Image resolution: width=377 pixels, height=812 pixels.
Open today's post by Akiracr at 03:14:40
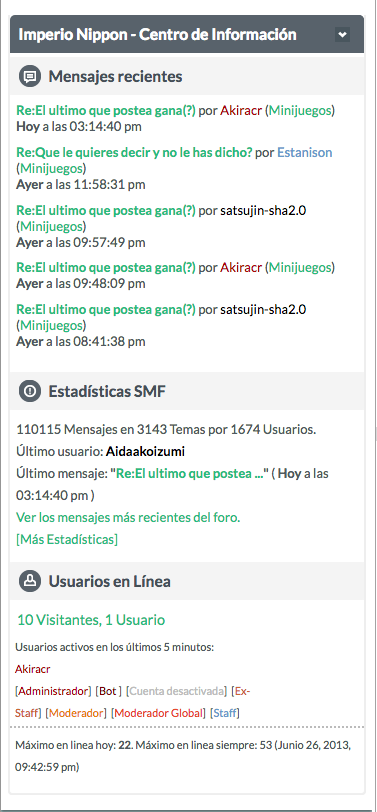click(106, 110)
